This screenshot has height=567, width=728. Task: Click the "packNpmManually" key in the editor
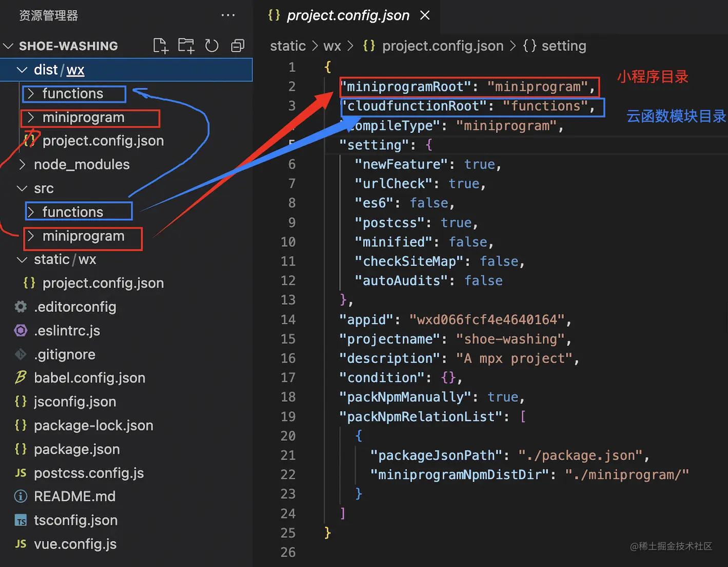point(405,397)
